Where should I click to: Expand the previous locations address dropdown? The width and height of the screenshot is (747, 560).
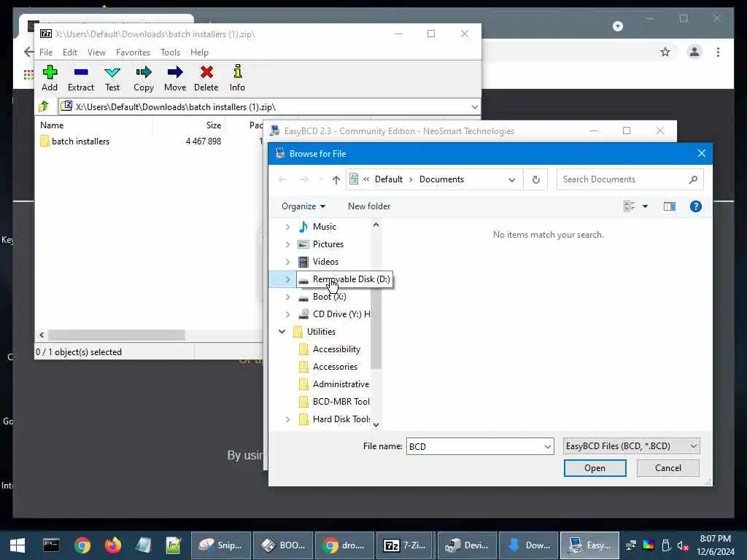click(511, 179)
